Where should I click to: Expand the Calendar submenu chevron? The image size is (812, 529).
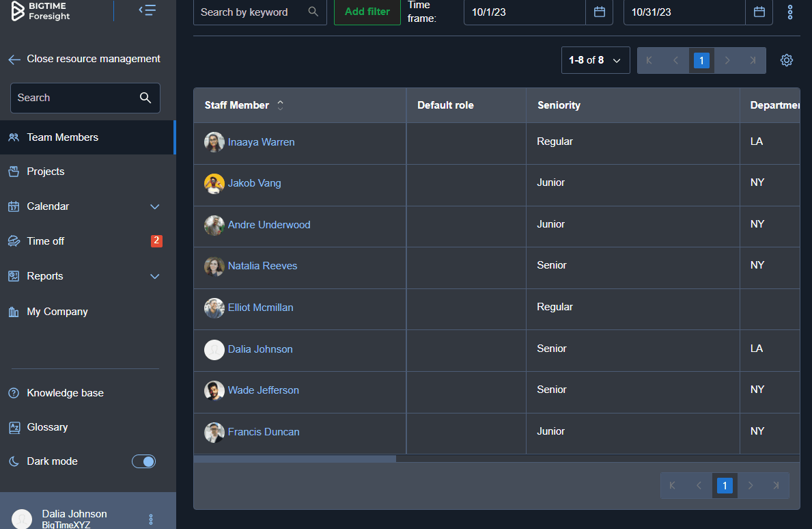click(155, 206)
